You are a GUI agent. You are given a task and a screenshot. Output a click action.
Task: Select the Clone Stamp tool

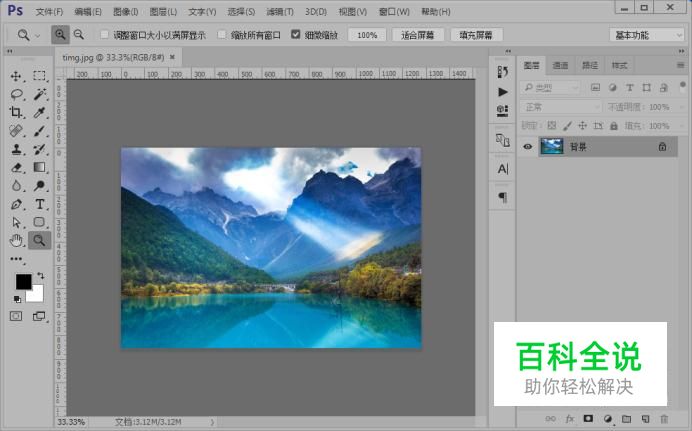16,149
